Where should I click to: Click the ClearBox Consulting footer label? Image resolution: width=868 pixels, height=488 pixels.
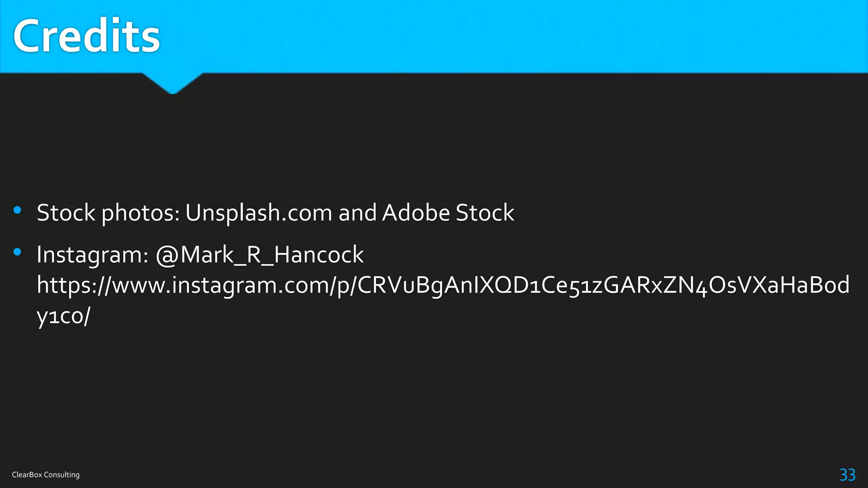point(46,475)
